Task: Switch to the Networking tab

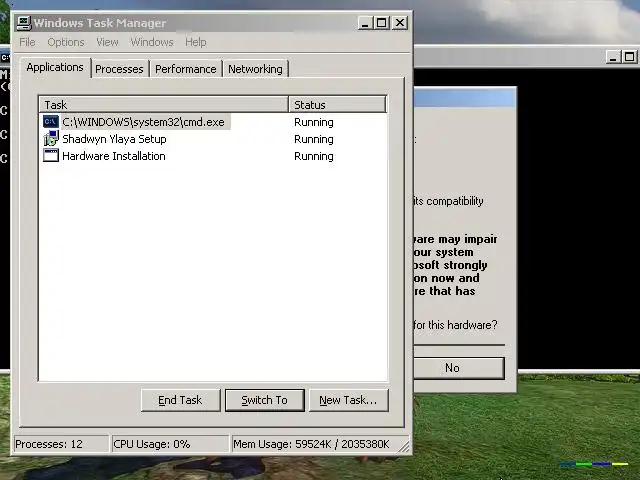Action: point(255,69)
